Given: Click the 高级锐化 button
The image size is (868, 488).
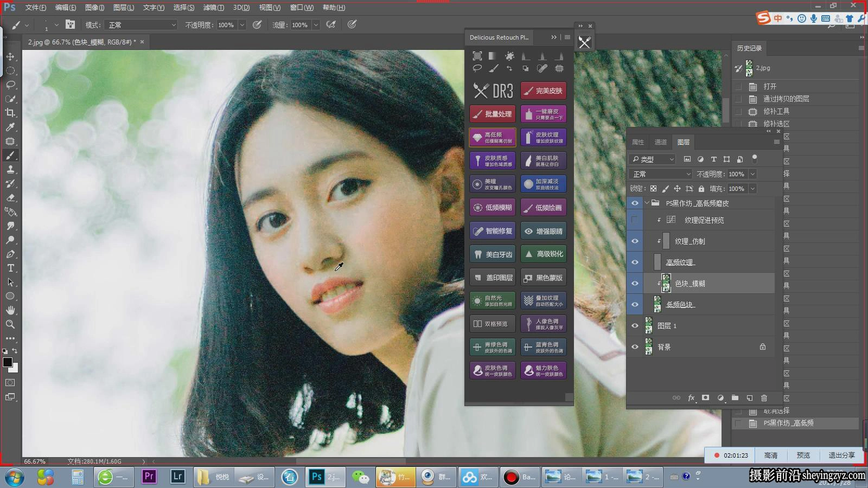Looking at the screenshot, I should click(544, 254).
